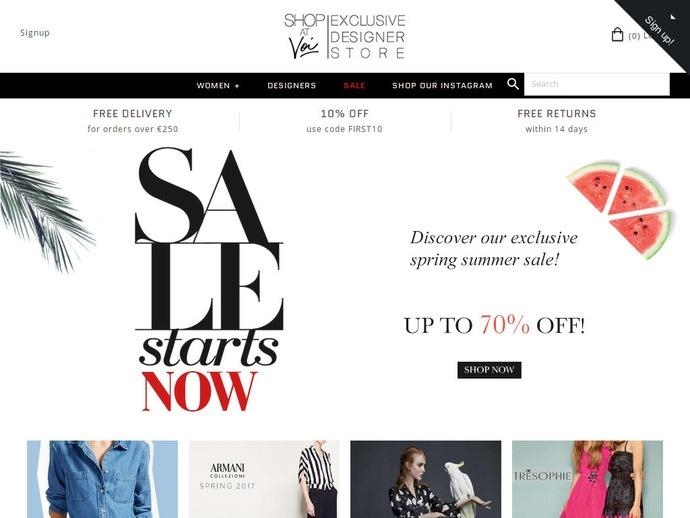This screenshot has height=518, width=690.
Task: Open the Tresophie collection thumbnail
Action: pos(587,479)
